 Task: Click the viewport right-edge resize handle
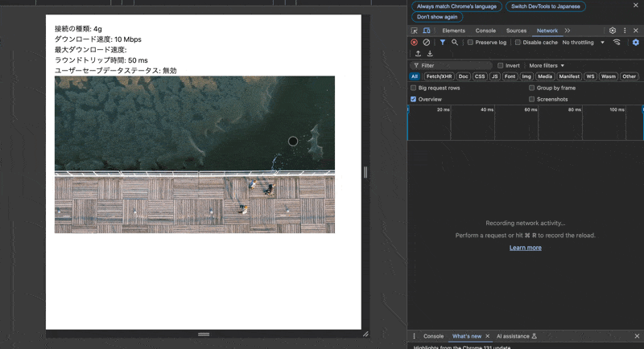(365, 173)
